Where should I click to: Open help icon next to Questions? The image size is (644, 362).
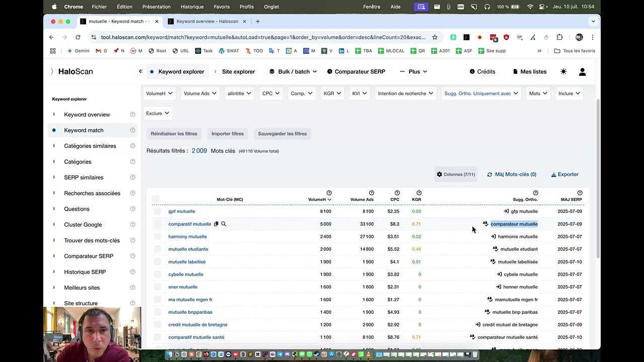pos(133,209)
